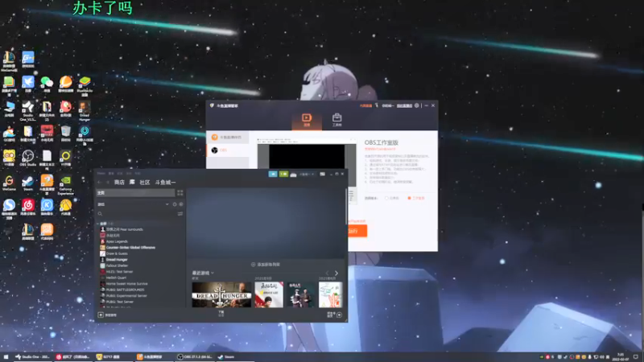This screenshot has height=362, width=644.
Task: Choose 工作室版 studio version radio button
Action: [409, 198]
